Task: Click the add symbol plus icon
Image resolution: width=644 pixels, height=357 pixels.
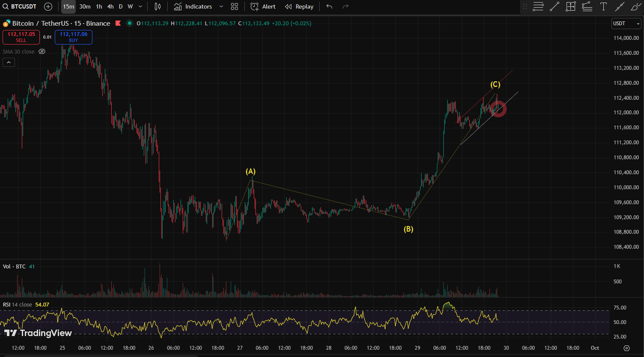Action: [x=48, y=6]
